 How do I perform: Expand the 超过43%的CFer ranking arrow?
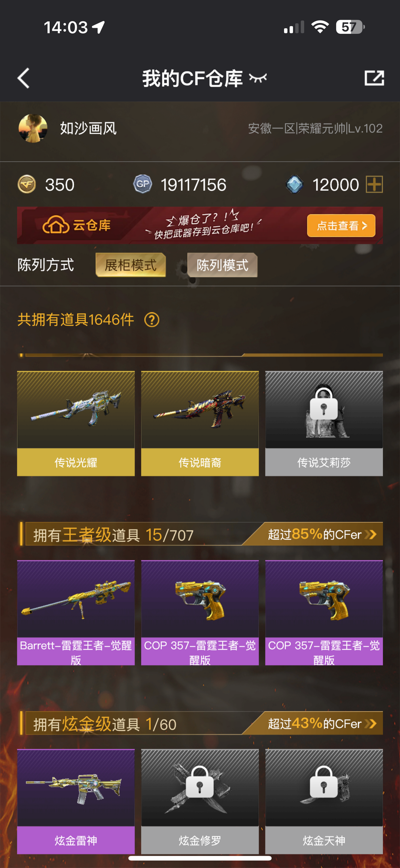click(370, 723)
